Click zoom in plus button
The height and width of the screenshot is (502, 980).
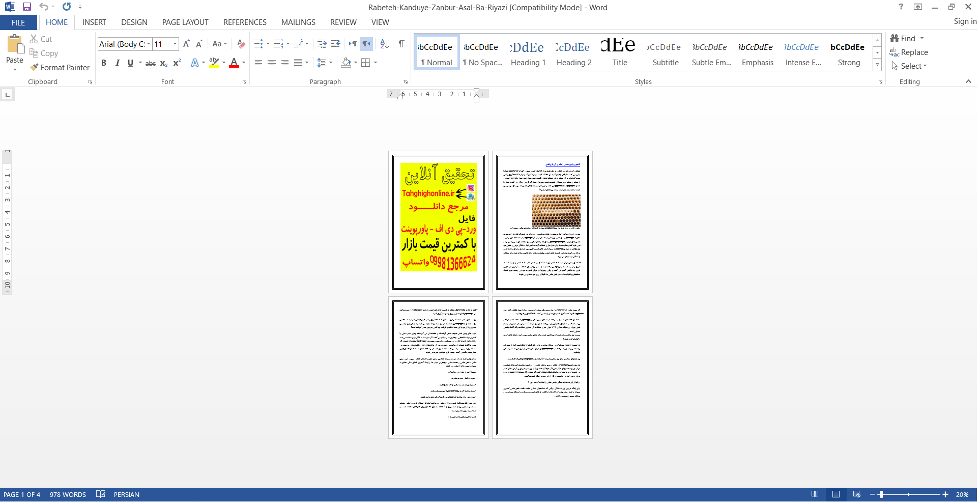click(945, 495)
